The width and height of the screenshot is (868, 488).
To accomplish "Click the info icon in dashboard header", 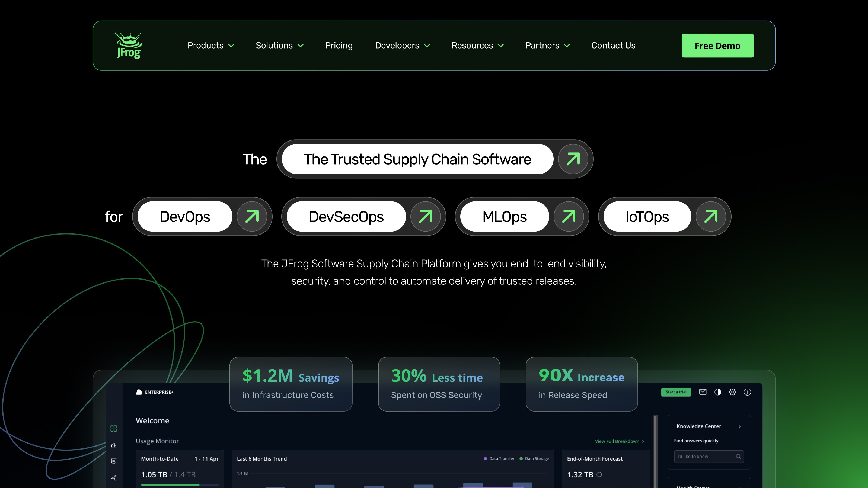I will 747,392.
